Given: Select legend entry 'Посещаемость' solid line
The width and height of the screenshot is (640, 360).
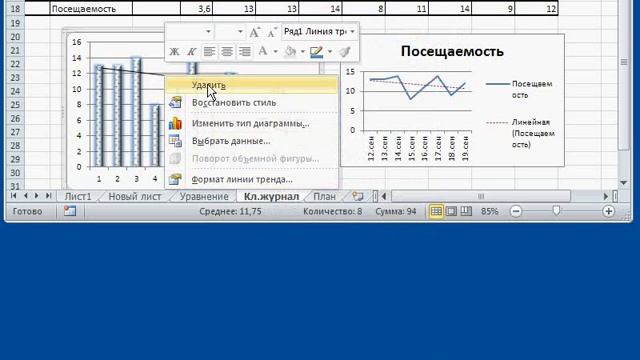Looking at the screenshot, I should click(520, 89).
